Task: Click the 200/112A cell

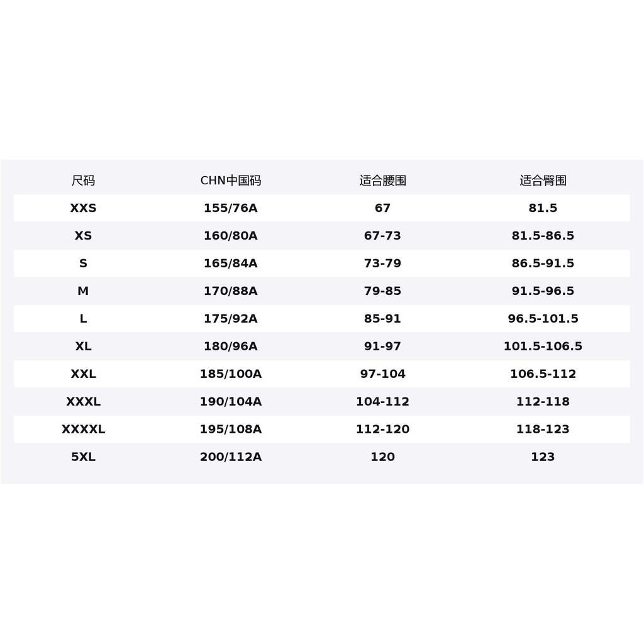Action: click(x=230, y=457)
